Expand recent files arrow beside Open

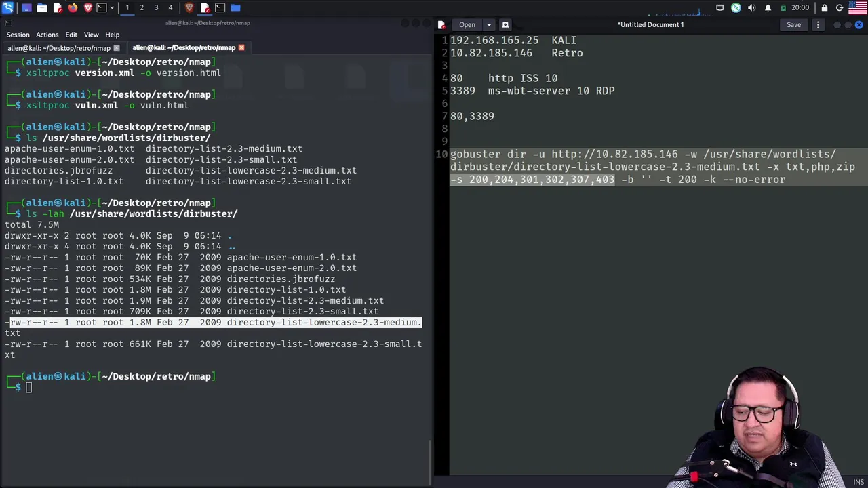click(488, 24)
